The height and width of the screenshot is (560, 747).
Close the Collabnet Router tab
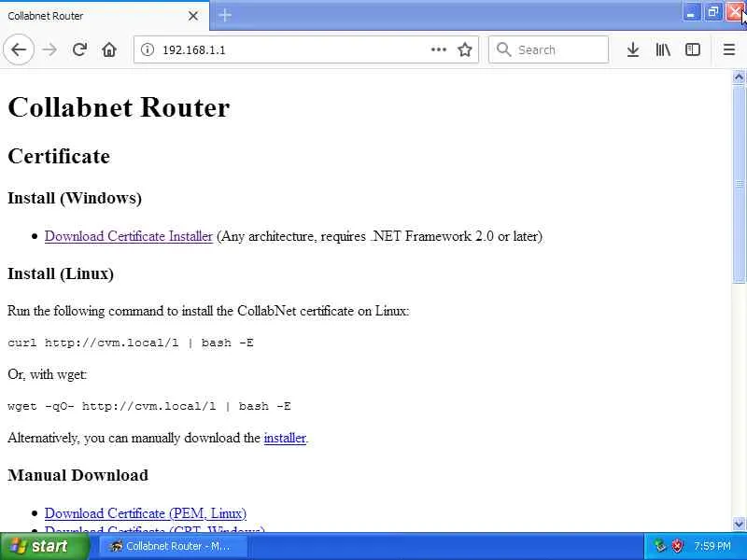tap(193, 16)
